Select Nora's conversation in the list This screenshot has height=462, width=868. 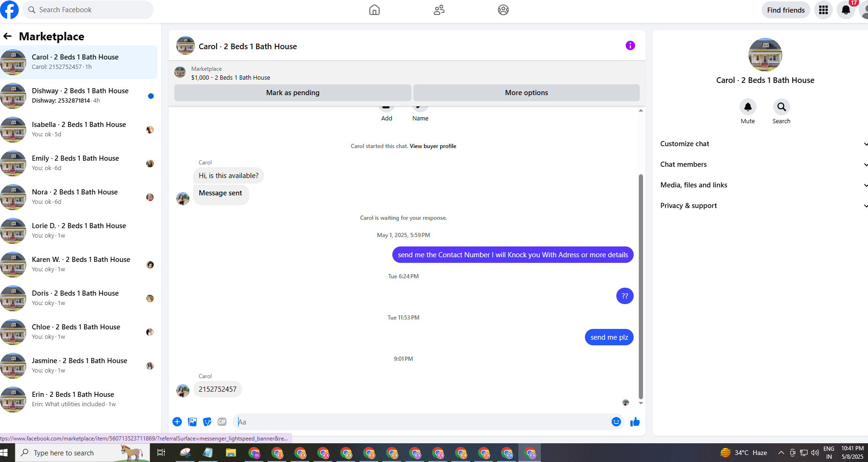79,197
